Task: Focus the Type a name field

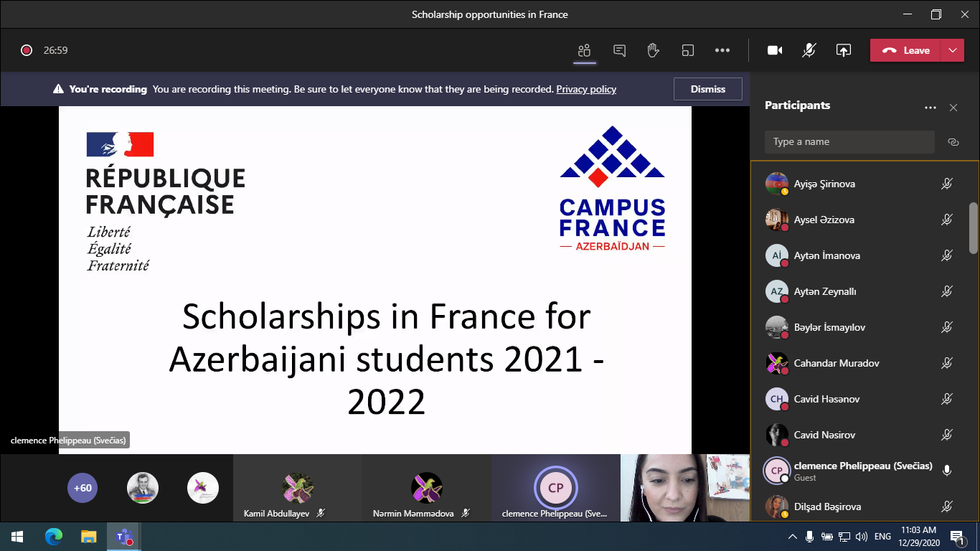Action: [849, 141]
